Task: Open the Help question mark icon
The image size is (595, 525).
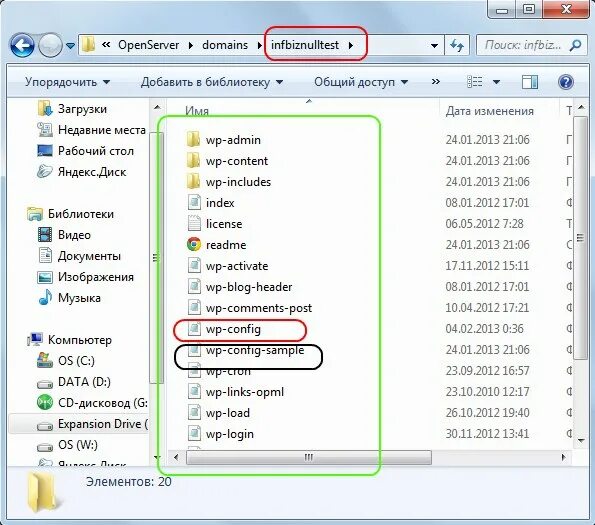Action: (x=565, y=82)
